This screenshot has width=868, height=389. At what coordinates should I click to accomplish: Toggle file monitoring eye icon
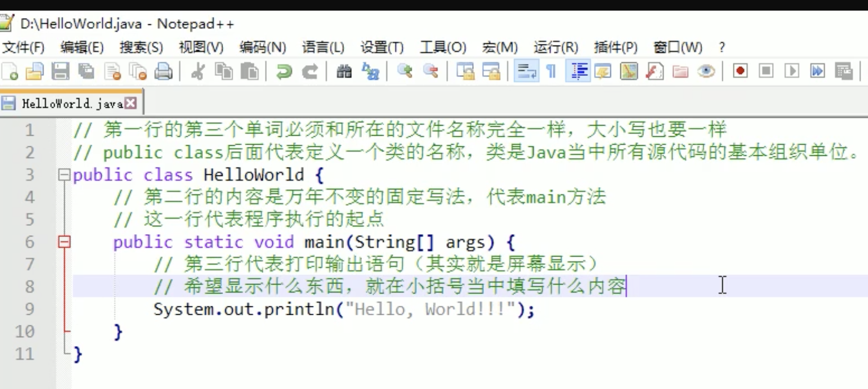click(x=706, y=71)
